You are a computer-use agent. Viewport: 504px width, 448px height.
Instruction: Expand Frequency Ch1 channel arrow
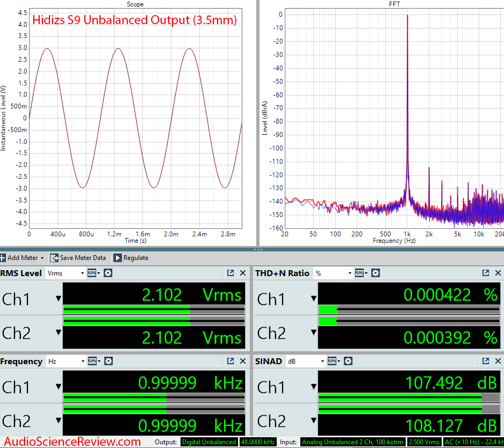(x=59, y=387)
